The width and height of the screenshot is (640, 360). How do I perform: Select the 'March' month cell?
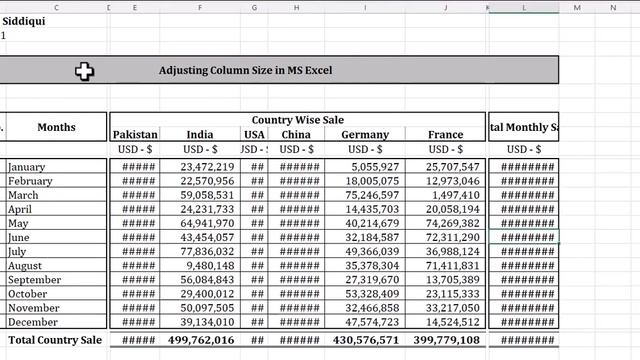click(x=56, y=195)
